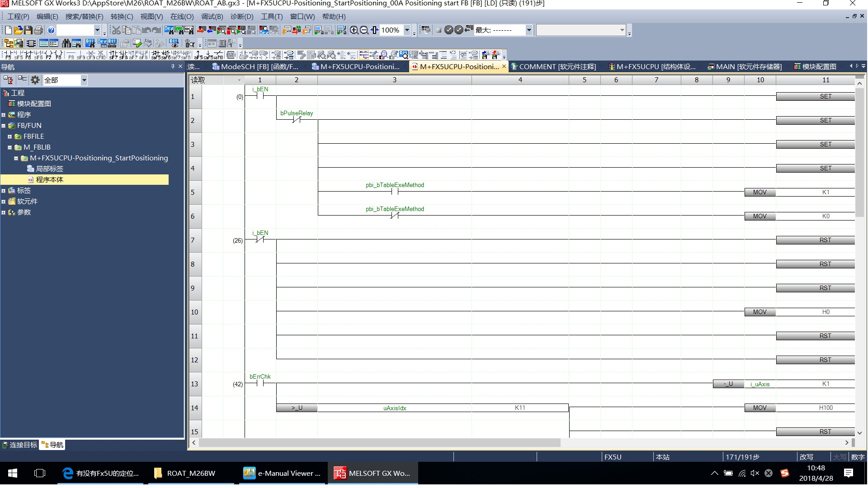
Task: Toggle the navigation window display toolbar button
Action: 9,43
